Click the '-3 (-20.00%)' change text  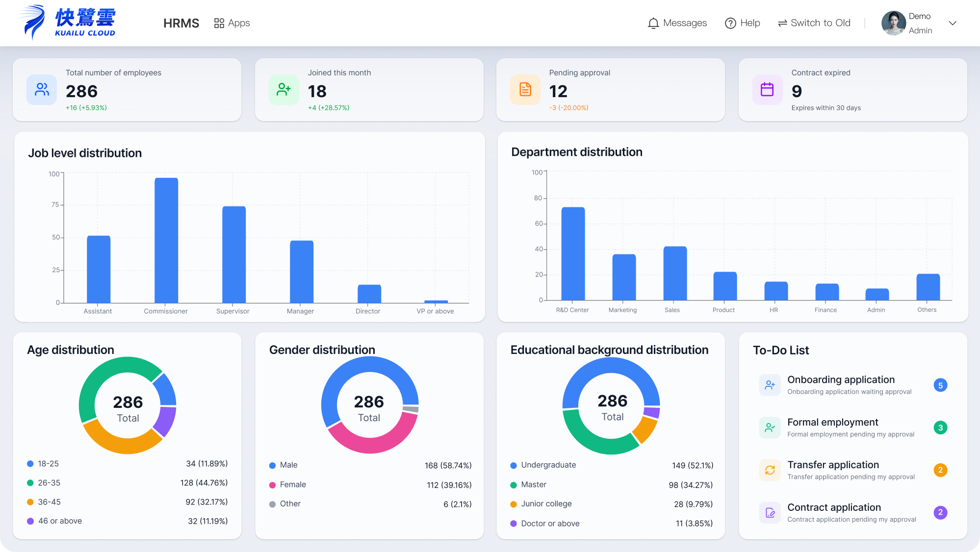coord(569,108)
